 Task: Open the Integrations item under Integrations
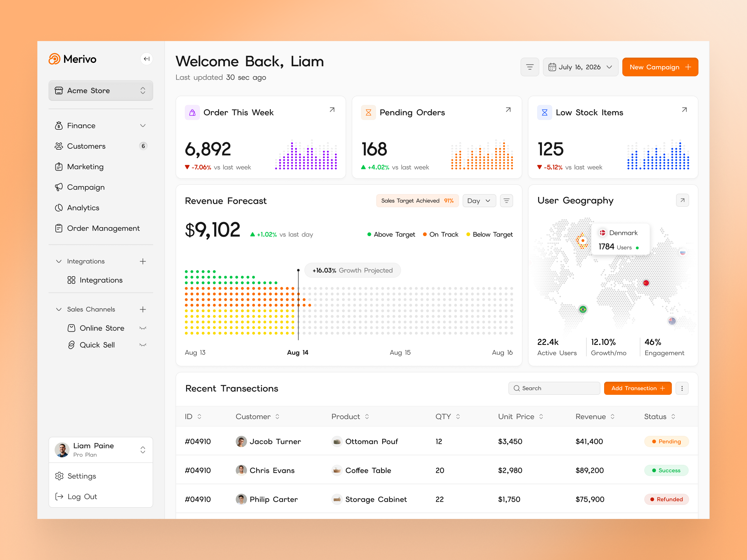(95, 280)
